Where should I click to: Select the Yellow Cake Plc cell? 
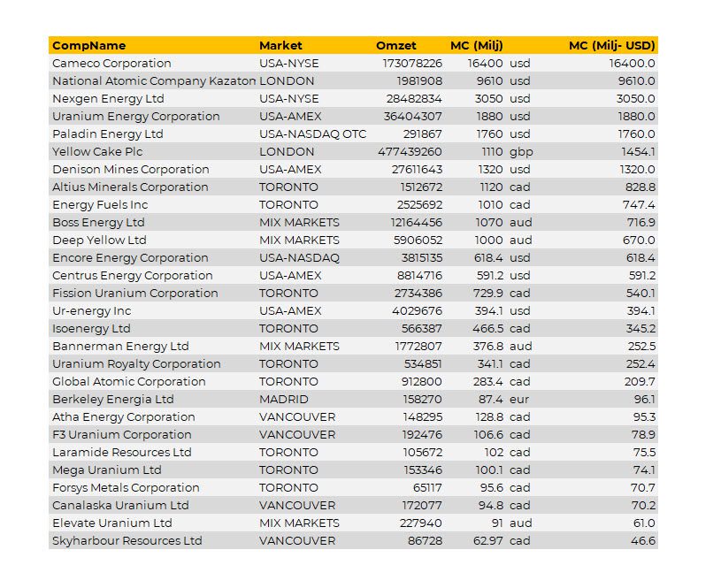pyautogui.click(x=97, y=152)
